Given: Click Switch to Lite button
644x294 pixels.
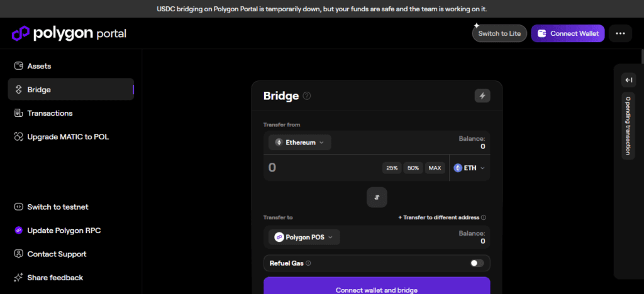Looking at the screenshot, I should pyautogui.click(x=499, y=34).
